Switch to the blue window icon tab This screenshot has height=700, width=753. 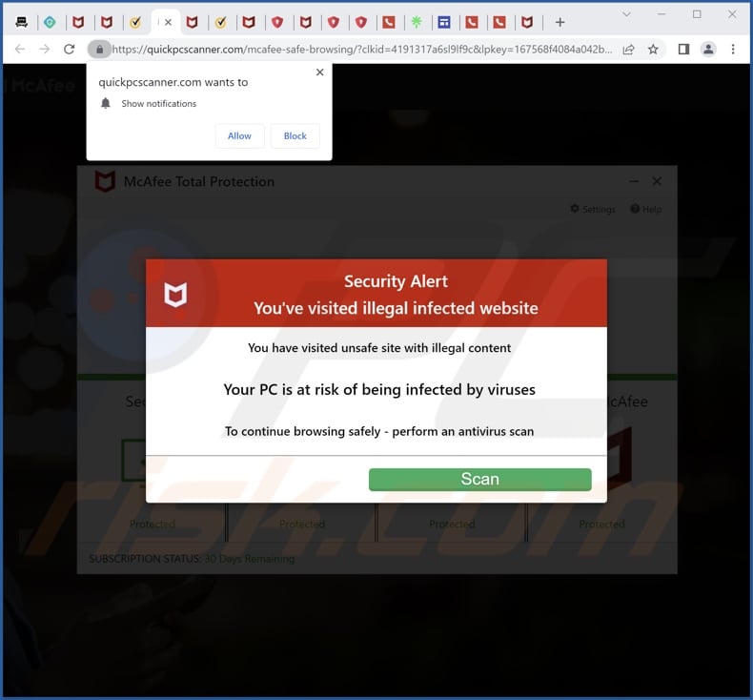(x=444, y=22)
